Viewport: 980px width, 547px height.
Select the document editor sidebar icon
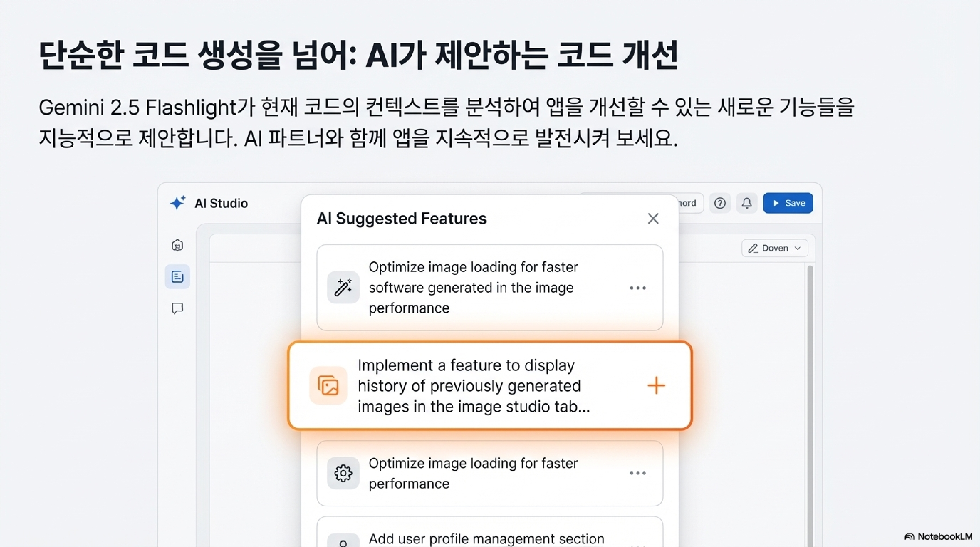(x=177, y=277)
